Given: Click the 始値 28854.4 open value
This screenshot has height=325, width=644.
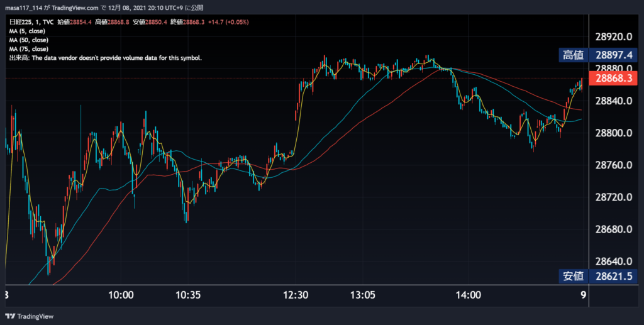Looking at the screenshot, I should pos(74,22).
